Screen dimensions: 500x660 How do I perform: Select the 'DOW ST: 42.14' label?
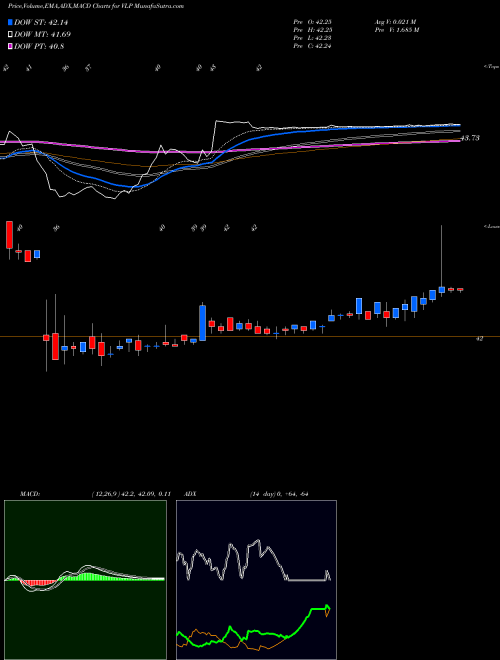(41, 22)
